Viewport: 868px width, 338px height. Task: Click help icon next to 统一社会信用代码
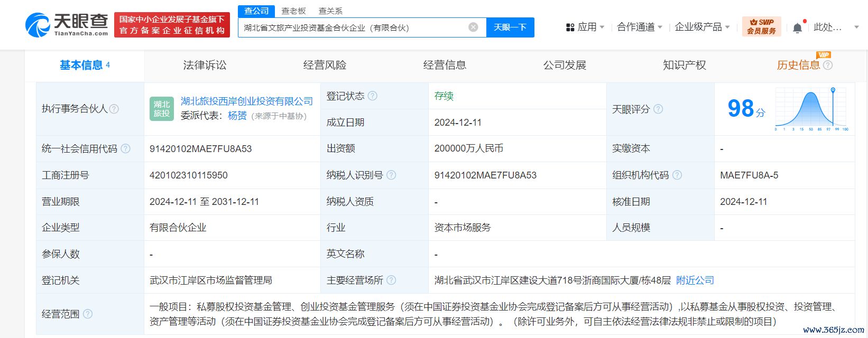(125, 148)
